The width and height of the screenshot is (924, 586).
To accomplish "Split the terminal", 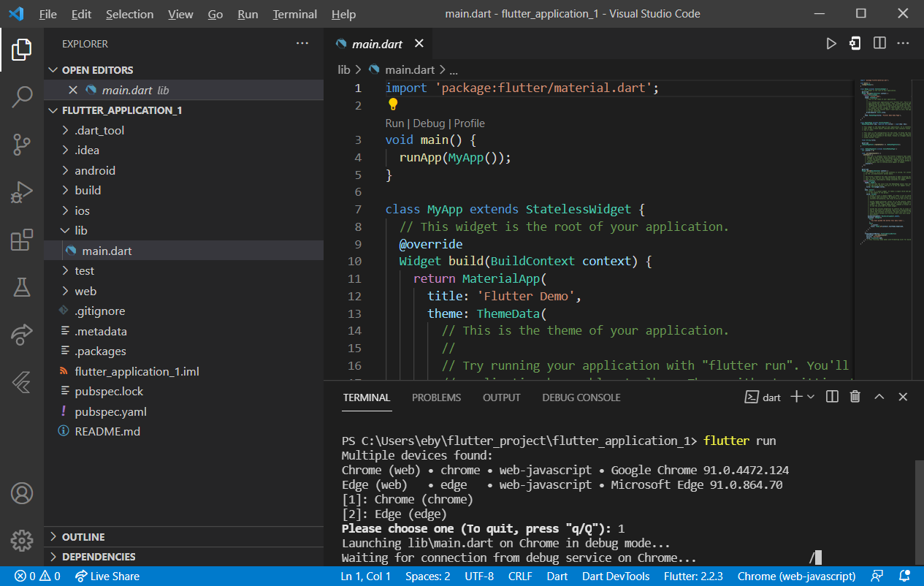I will click(831, 396).
